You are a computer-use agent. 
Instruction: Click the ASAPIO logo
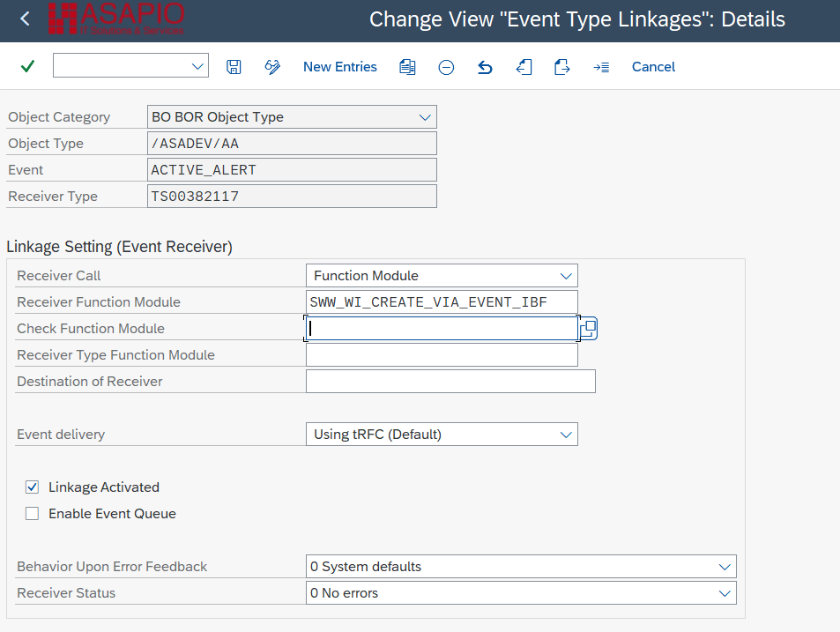(116, 19)
